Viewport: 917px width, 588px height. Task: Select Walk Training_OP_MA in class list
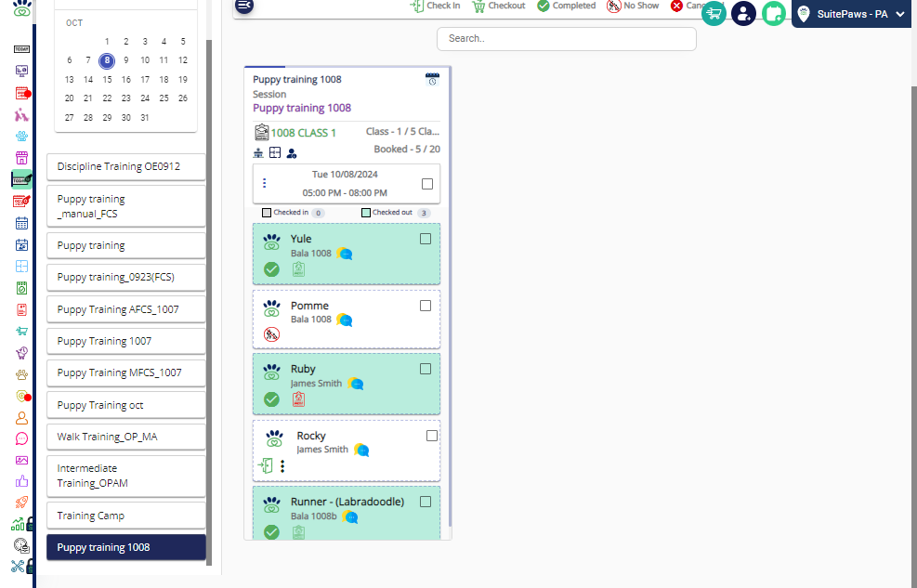(x=126, y=437)
